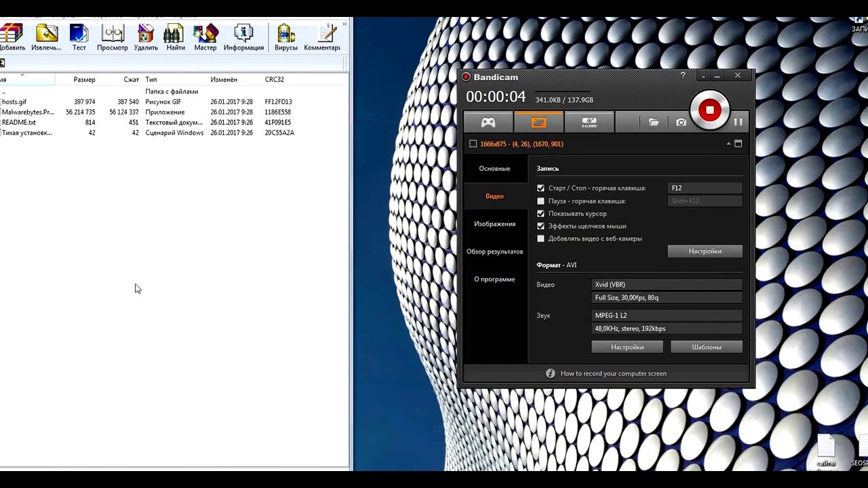Select Bandicam HDMI device recording mode
The width and height of the screenshot is (868, 488).
(589, 122)
